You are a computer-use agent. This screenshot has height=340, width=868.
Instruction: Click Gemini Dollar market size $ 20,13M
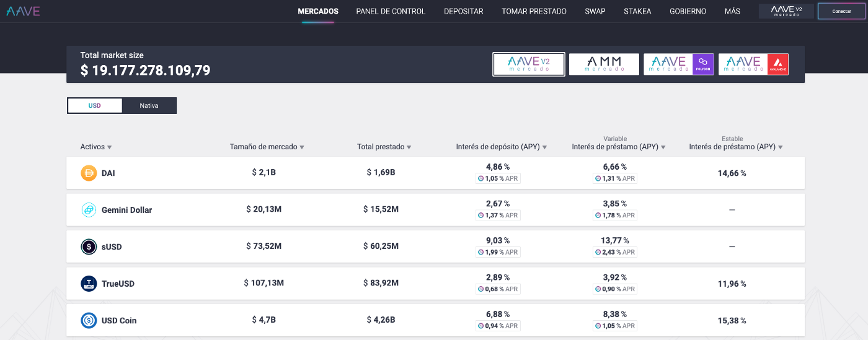(264, 209)
